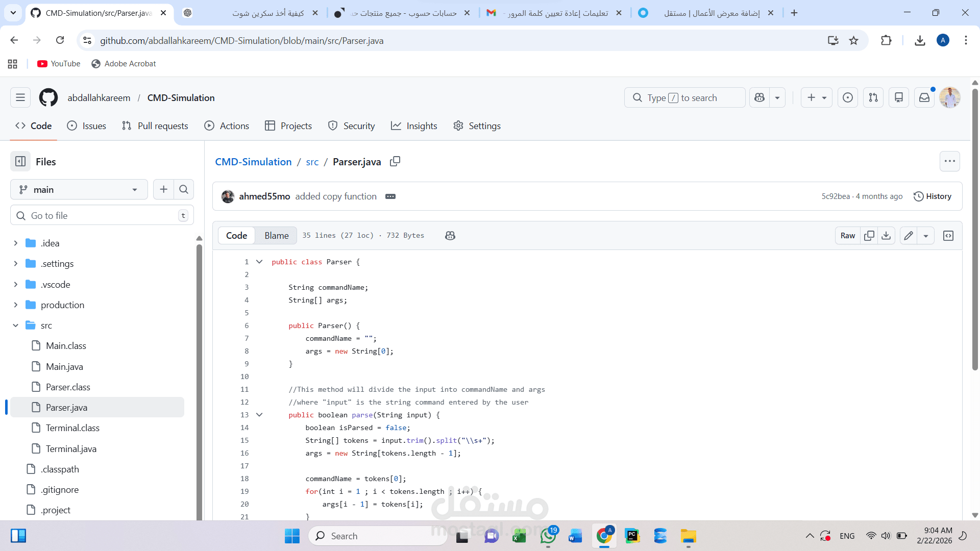Click the Copy raw file icon
The width and height of the screenshot is (980, 551).
[869, 236]
